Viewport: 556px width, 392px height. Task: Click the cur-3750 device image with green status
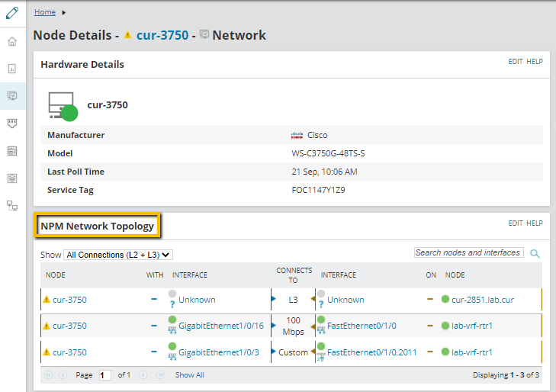pyautogui.click(x=63, y=106)
